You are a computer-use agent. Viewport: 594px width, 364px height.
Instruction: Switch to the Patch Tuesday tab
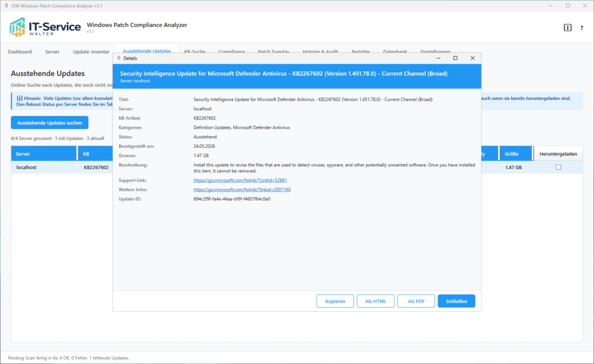pos(274,52)
